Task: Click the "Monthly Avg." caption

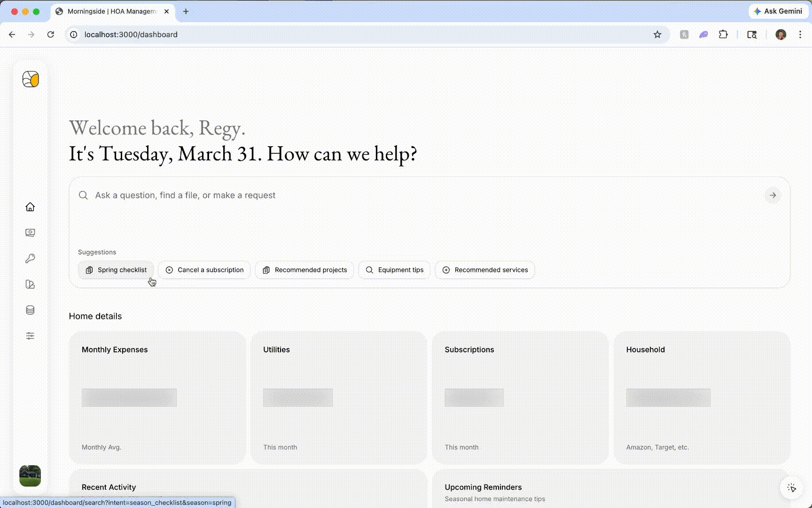Action: click(x=101, y=447)
